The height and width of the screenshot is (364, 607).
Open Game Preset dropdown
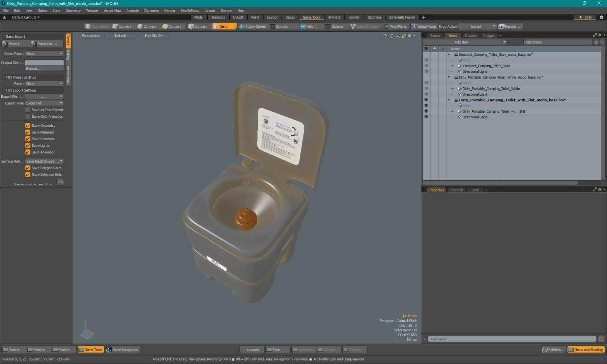click(x=44, y=54)
